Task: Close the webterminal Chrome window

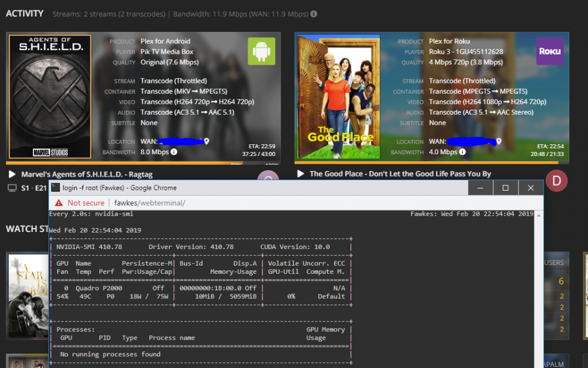Action: coord(530,188)
